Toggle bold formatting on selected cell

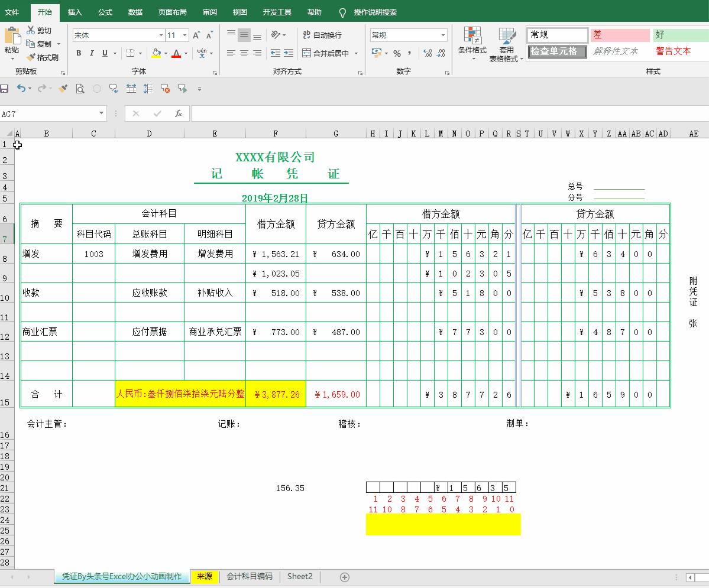[x=78, y=53]
